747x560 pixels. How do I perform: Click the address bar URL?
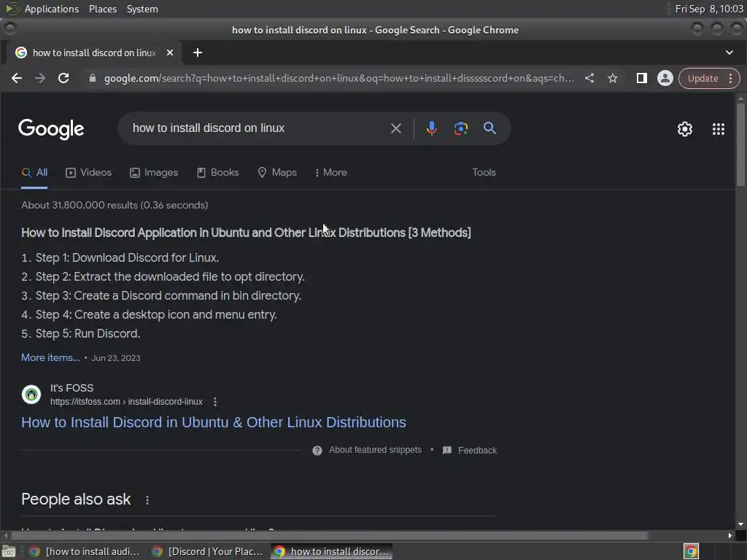[338, 78]
